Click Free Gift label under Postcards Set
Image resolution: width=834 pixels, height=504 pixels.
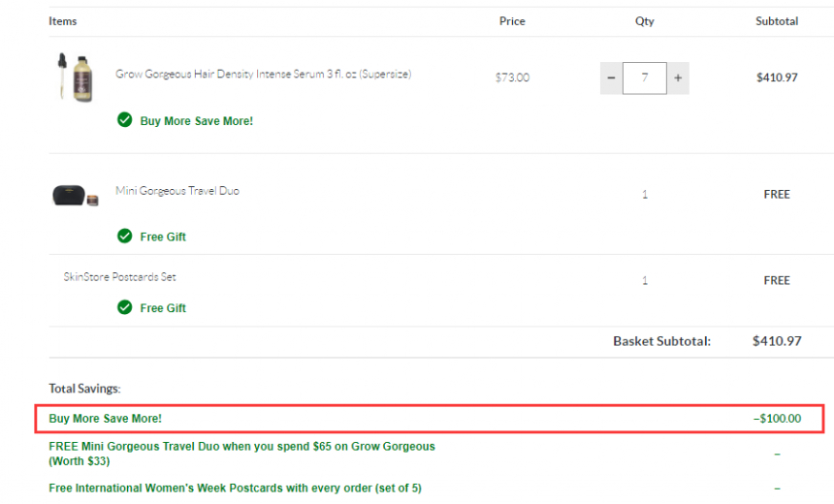[163, 308]
